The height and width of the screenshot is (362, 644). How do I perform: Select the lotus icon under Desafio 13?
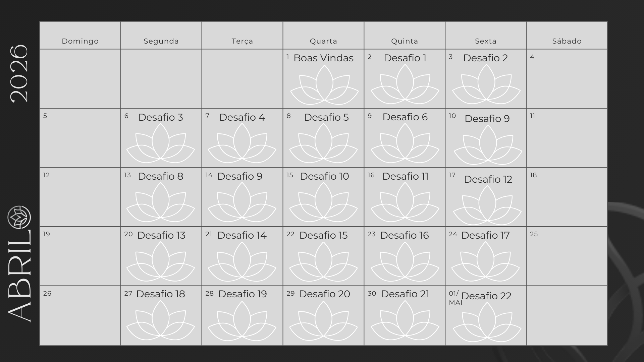click(160, 262)
